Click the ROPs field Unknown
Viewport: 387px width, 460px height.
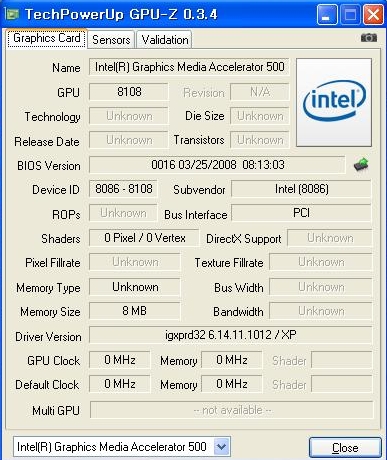123,213
